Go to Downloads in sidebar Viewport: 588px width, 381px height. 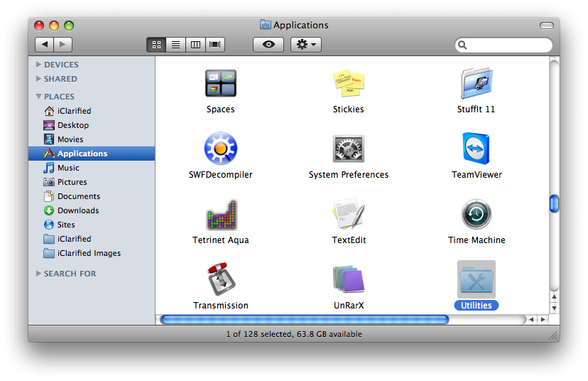(77, 210)
